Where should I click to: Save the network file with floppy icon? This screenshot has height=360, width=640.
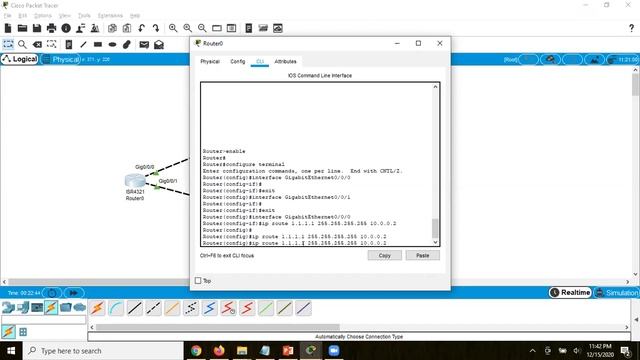click(37, 28)
